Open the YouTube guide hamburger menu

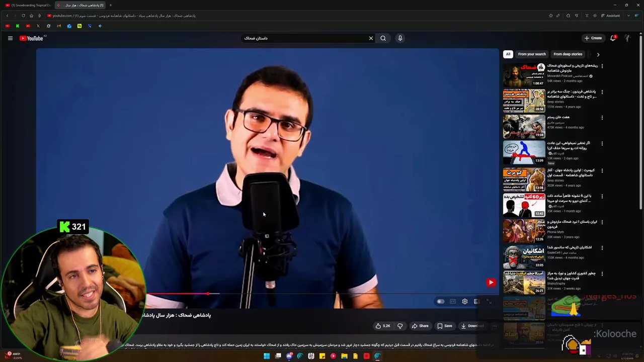coord(10,38)
